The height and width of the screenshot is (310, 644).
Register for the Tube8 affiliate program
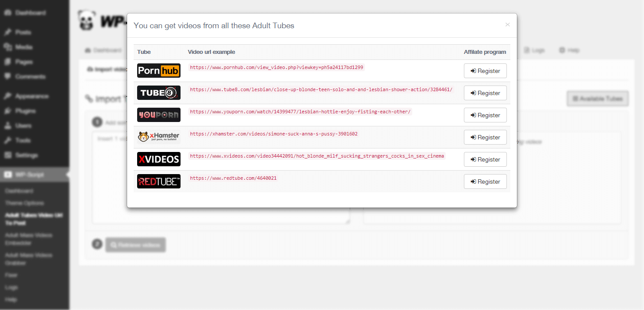pos(485,93)
